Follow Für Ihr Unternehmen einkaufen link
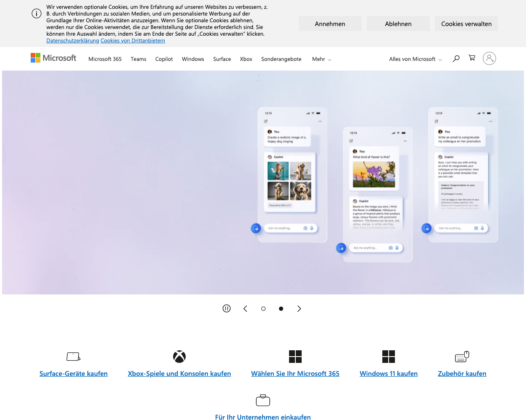 coord(263,417)
